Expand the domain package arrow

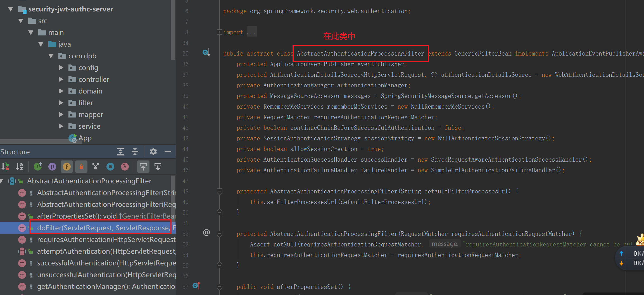coord(61,91)
